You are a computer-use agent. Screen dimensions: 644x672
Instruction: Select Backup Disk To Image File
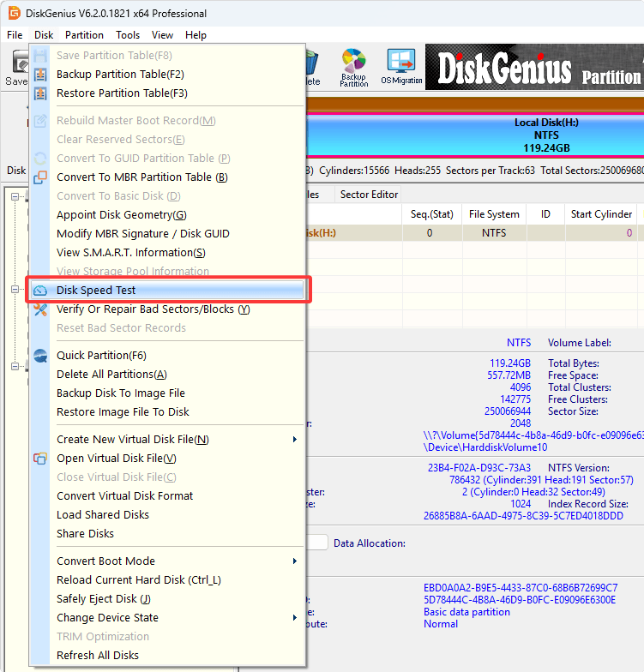pyautogui.click(x=168, y=393)
